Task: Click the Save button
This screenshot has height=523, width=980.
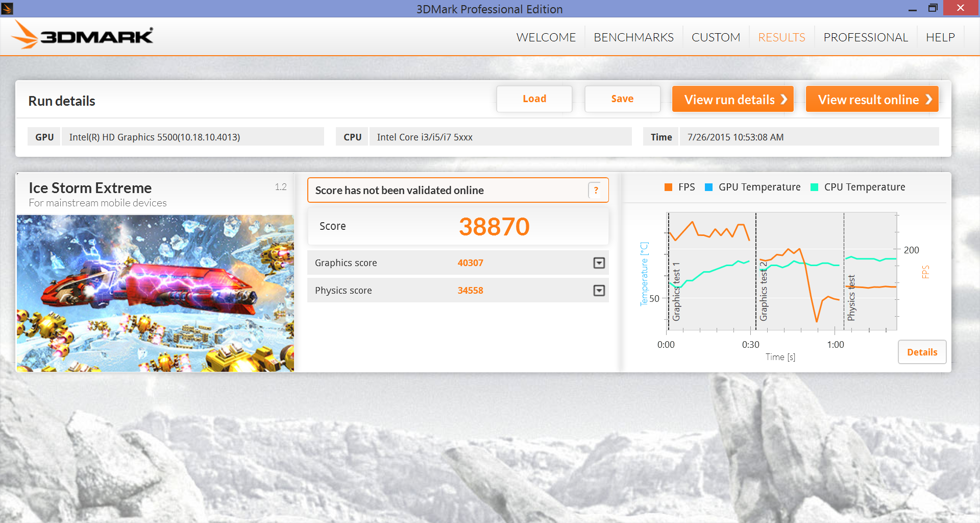Action: coord(622,99)
